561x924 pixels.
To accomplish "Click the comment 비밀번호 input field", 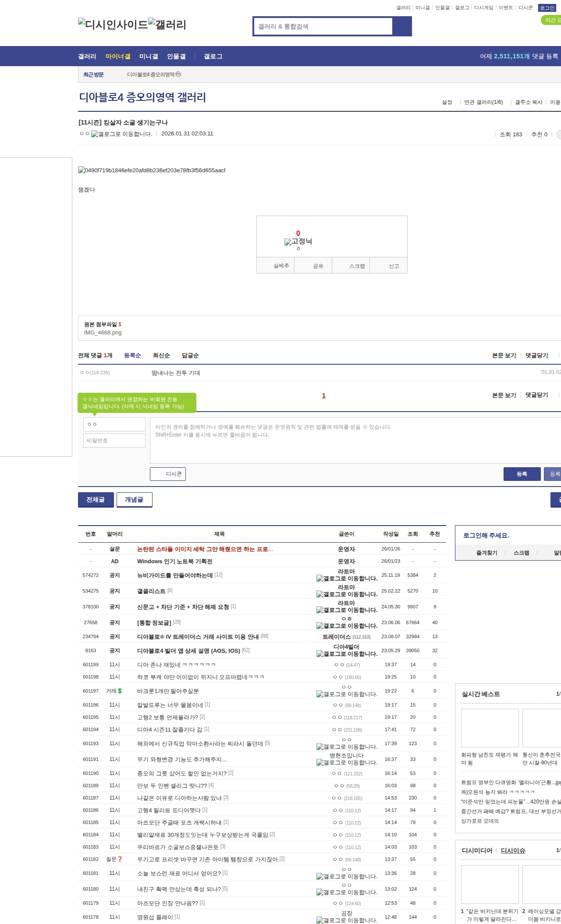I will (114, 441).
